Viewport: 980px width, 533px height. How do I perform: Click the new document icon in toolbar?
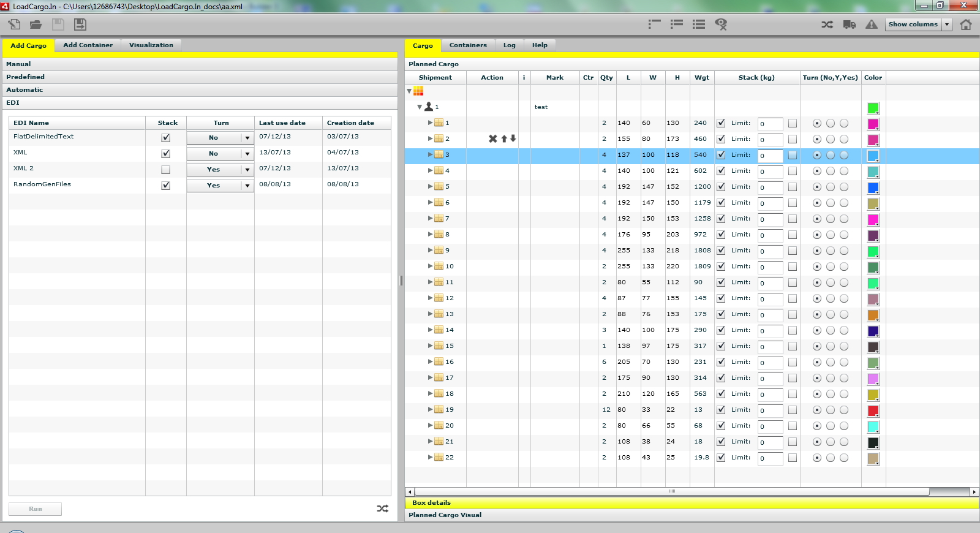pyautogui.click(x=14, y=25)
